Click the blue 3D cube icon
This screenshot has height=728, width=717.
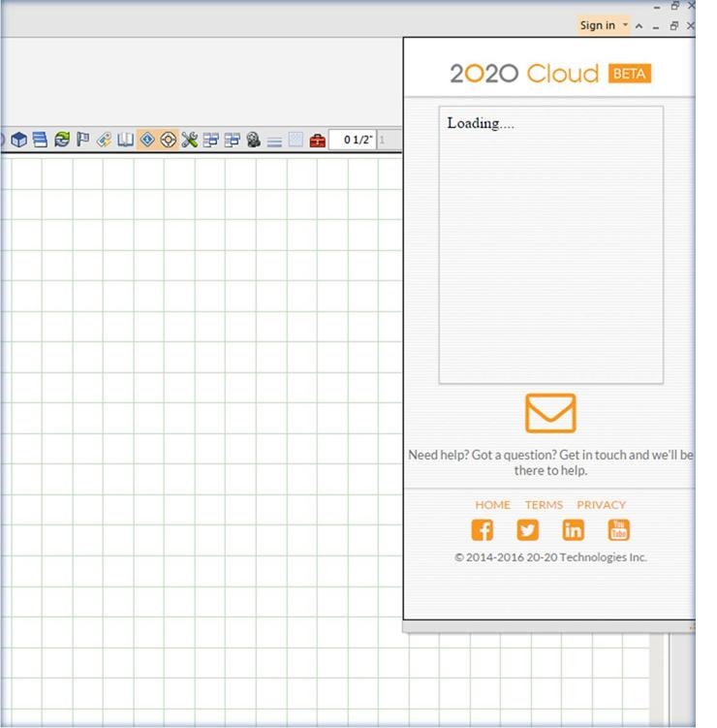coord(19,140)
